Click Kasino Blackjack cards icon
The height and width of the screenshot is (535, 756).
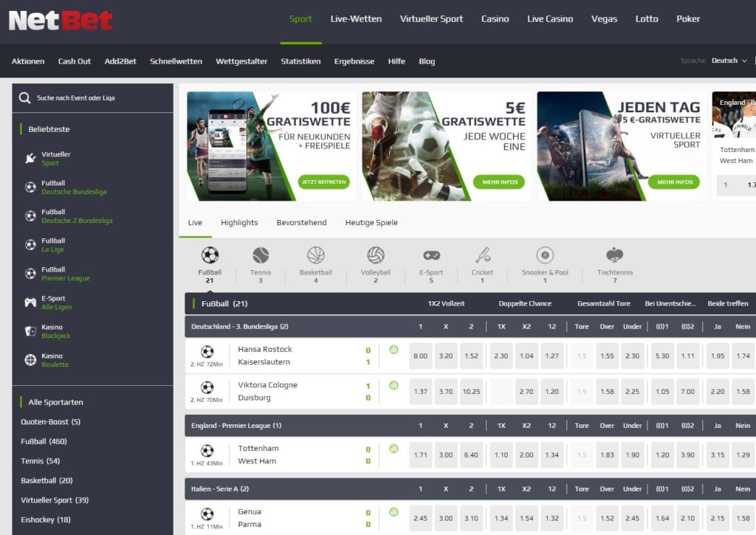click(30, 331)
